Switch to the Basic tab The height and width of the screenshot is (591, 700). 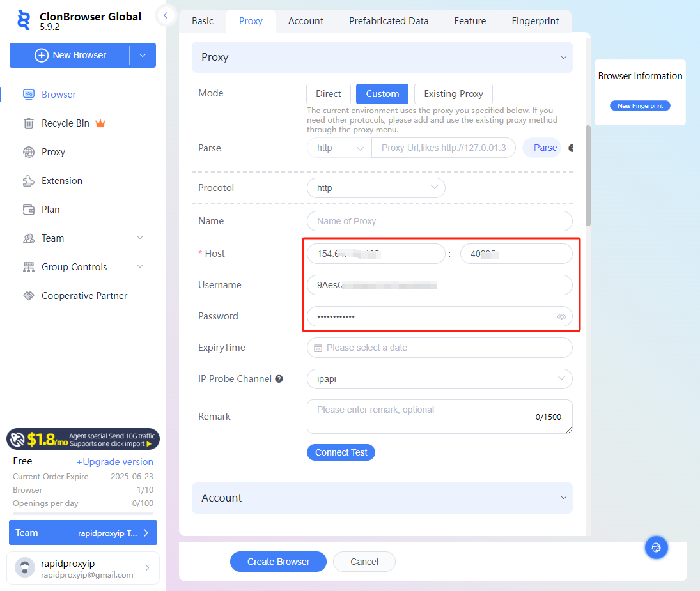(x=202, y=21)
